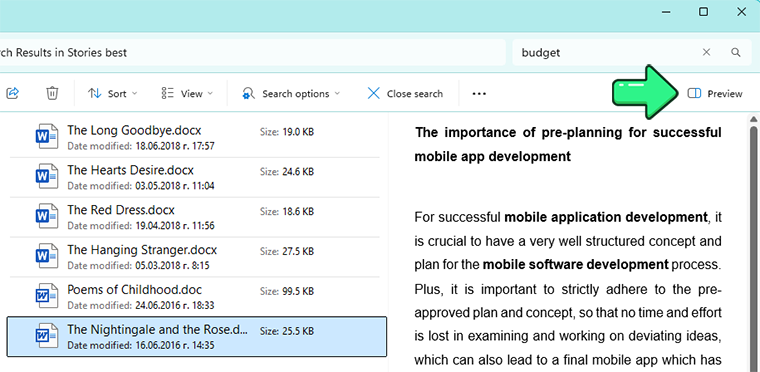The image size is (760, 372).
Task: Open the See more ellipsis menu
Action: [x=479, y=94]
